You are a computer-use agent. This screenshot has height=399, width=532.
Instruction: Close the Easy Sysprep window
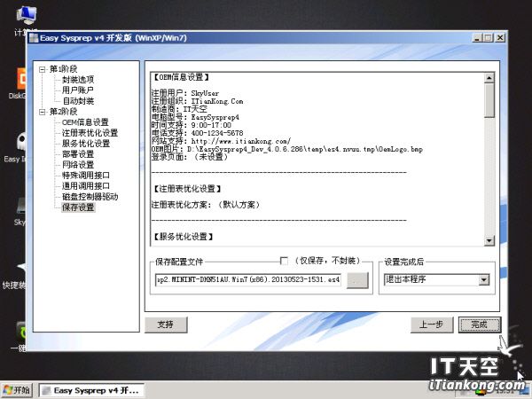pyautogui.click(x=500, y=38)
